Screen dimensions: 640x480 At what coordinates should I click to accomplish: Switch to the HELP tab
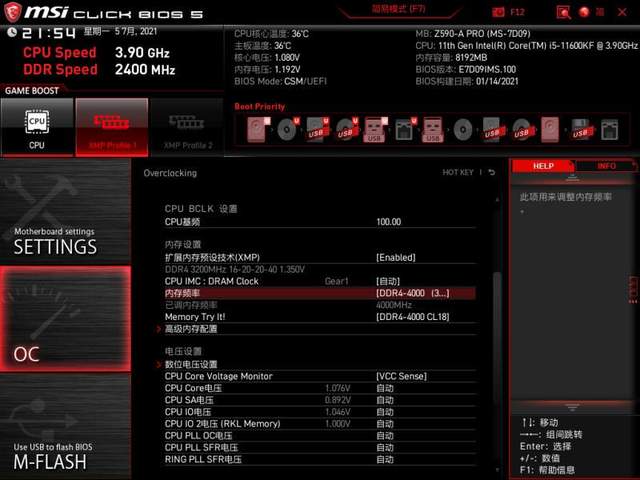pos(543,166)
